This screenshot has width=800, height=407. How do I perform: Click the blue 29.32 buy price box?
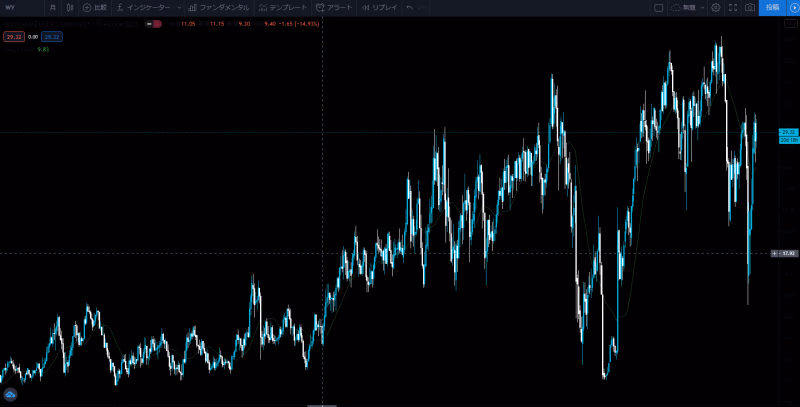(50, 36)
